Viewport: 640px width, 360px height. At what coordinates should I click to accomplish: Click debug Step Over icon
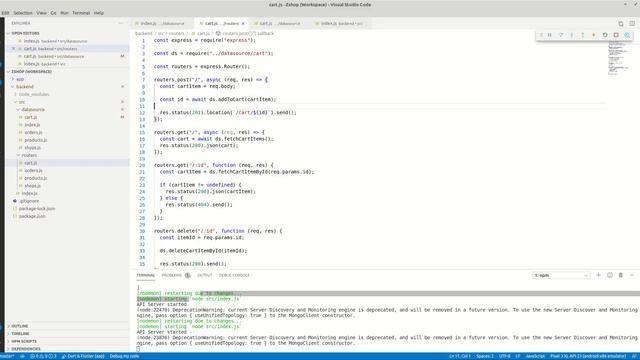[561, 35]
